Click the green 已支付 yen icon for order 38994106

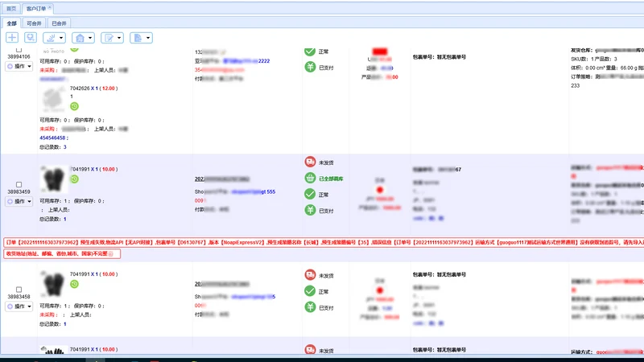310,67
